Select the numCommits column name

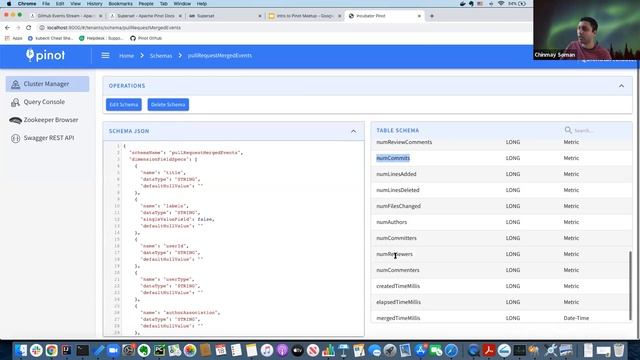tap(393, 158)
